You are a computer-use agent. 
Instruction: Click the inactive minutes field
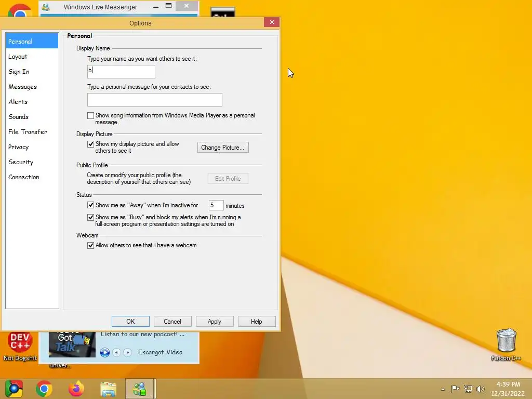coord(216,205)
